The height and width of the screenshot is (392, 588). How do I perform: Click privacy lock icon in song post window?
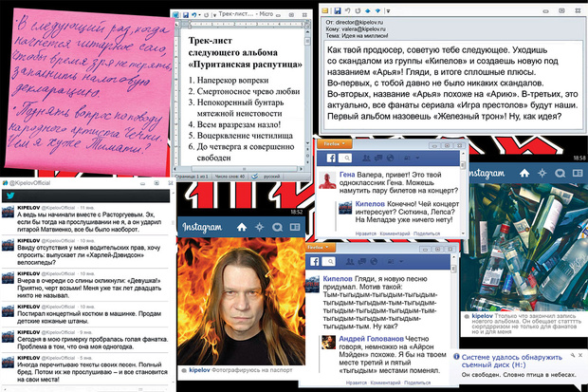click(x=391, y=261)
